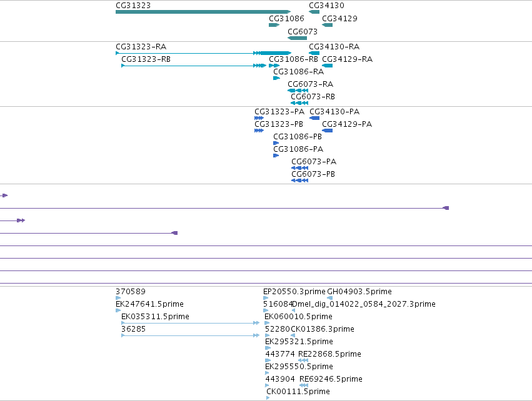Select EST CK01386.3prime
Viewport: 532px width, 401px height.
(x=323, y=329)
